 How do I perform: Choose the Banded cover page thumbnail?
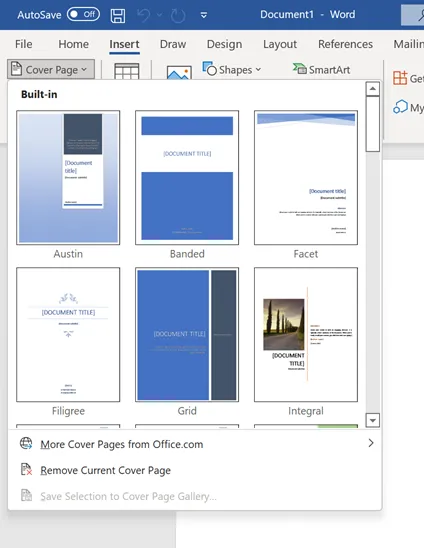pos(187,178)
